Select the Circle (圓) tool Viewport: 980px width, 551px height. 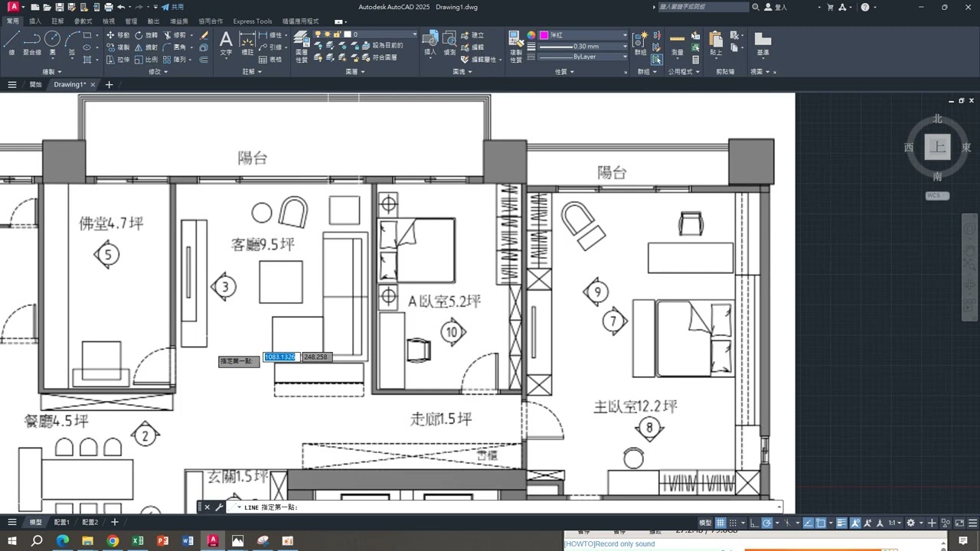pos(52,42)
